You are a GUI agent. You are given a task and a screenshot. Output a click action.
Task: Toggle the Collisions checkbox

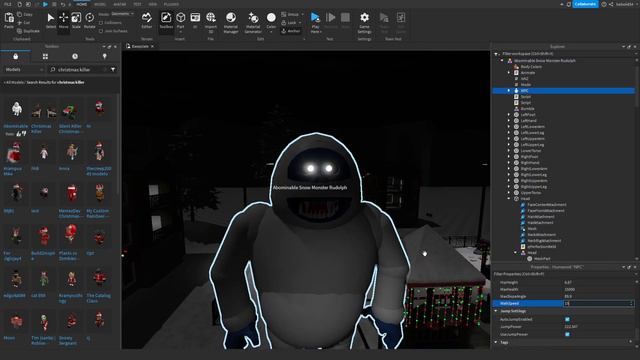coord(101,23)
